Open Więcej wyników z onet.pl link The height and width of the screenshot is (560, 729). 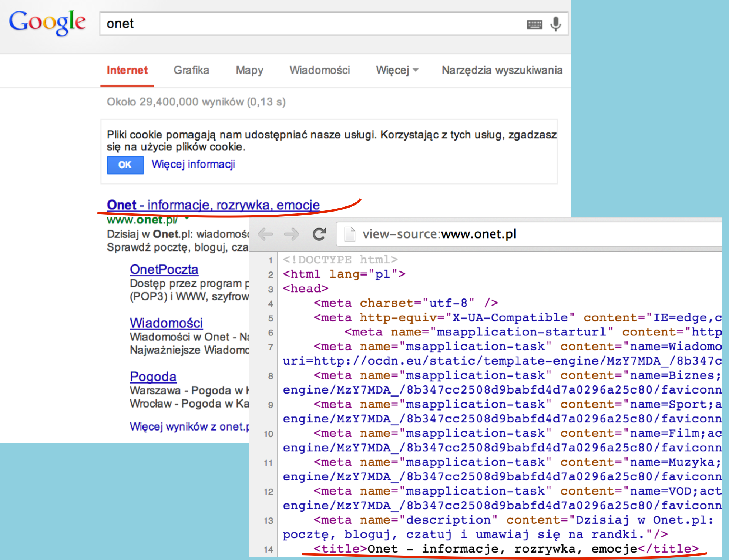tap(189, 426)
